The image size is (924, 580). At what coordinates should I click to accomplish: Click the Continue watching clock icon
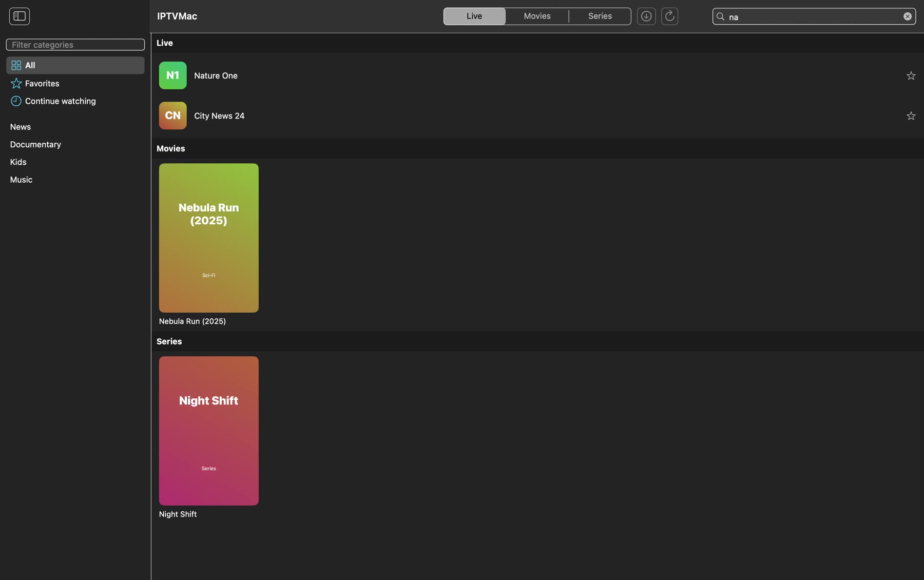tap(16, 101)
